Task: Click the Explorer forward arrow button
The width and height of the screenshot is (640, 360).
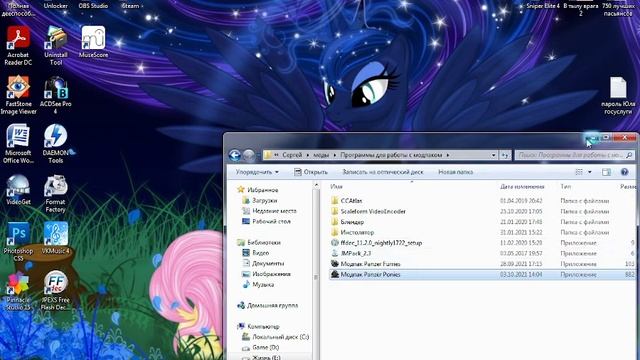Action: [249, 155]
